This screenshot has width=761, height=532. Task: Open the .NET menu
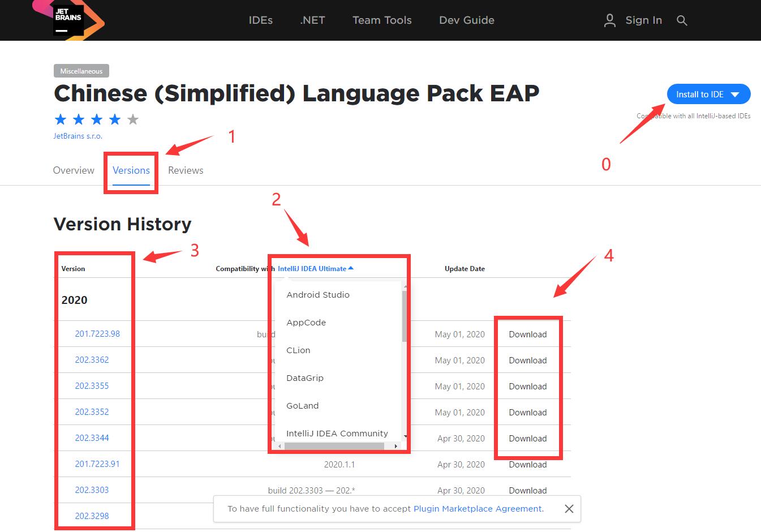point(312,20)
